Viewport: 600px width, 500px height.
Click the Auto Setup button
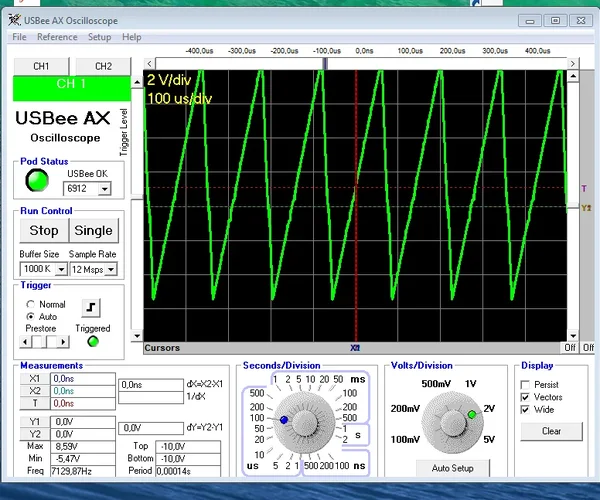453,468
